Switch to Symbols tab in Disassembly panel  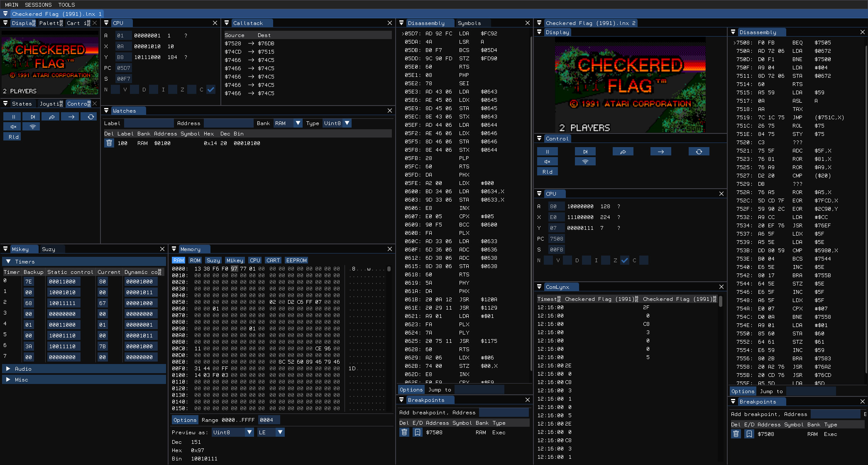click(469, 23)
